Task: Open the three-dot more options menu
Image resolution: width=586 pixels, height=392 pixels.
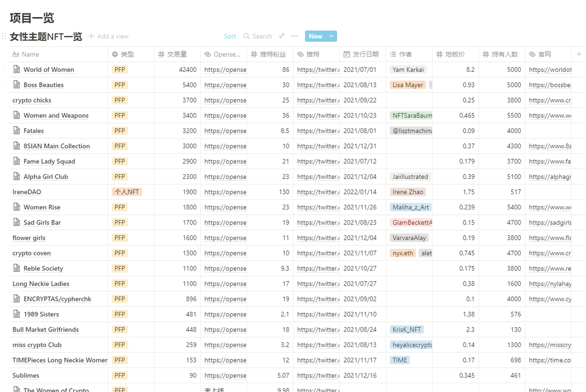Action: pyautogui.click(x=294, y=36)
